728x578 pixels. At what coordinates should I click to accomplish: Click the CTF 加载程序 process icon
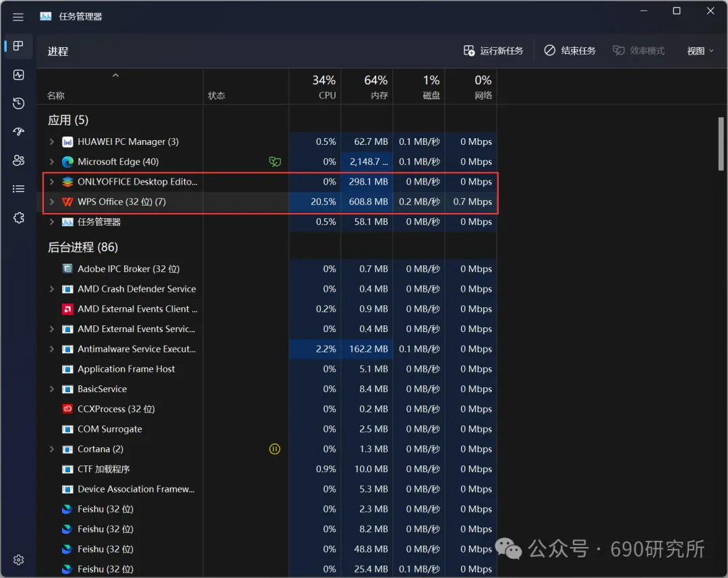click(x=67, y=469)
